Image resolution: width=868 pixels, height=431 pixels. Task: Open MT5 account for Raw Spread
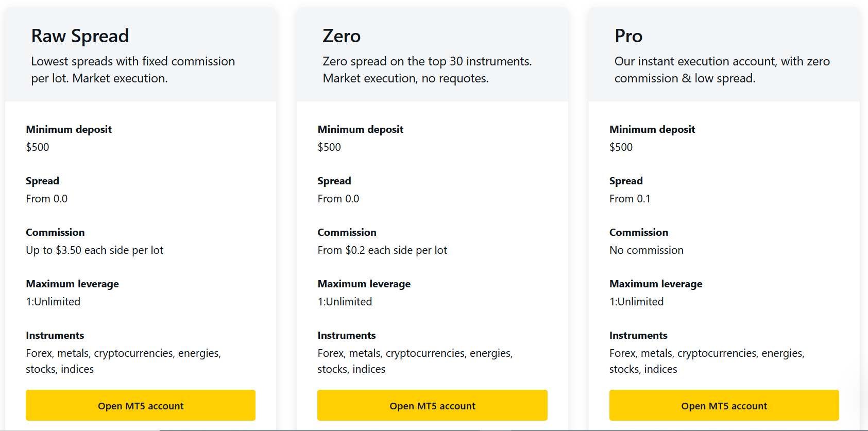[x=141, y=405]
